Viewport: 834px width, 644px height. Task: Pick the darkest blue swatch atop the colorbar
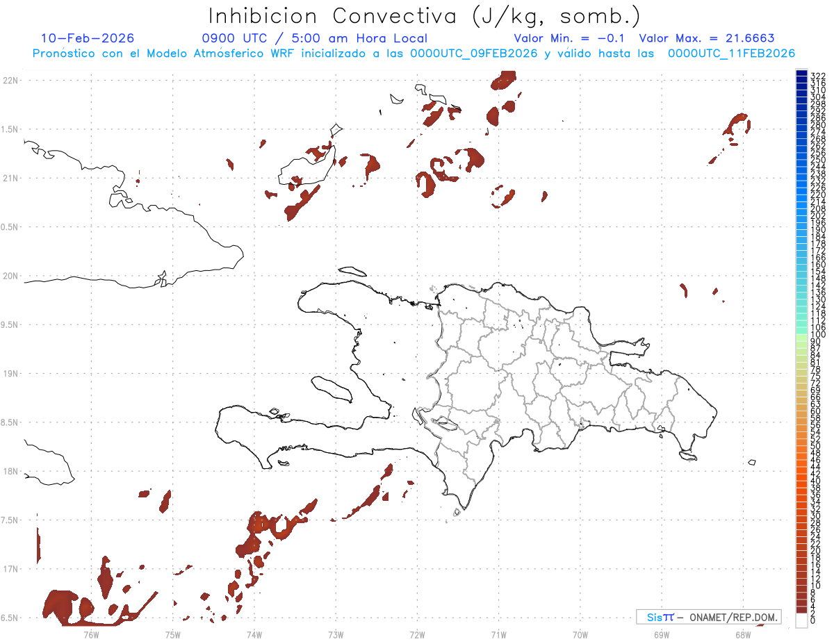(x=801, y=74)
